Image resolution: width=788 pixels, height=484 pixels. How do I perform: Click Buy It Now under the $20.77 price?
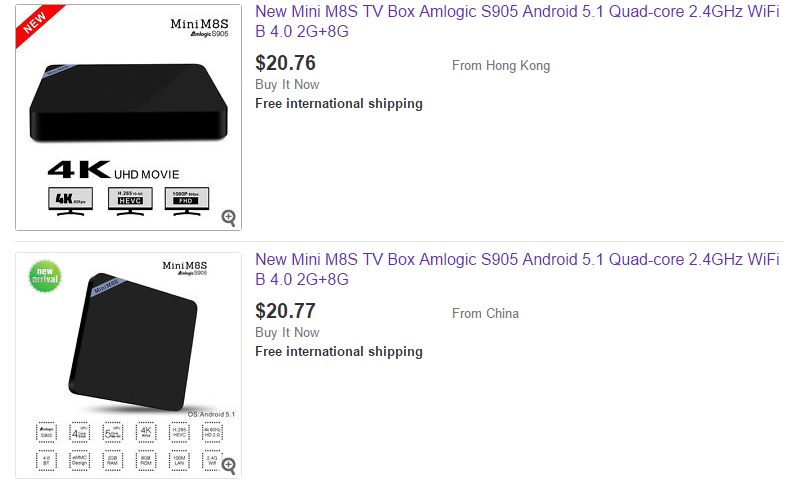287,332
